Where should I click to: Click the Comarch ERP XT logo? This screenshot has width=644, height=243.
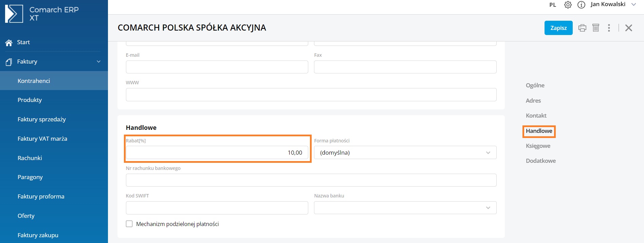[x=42, y=14]
